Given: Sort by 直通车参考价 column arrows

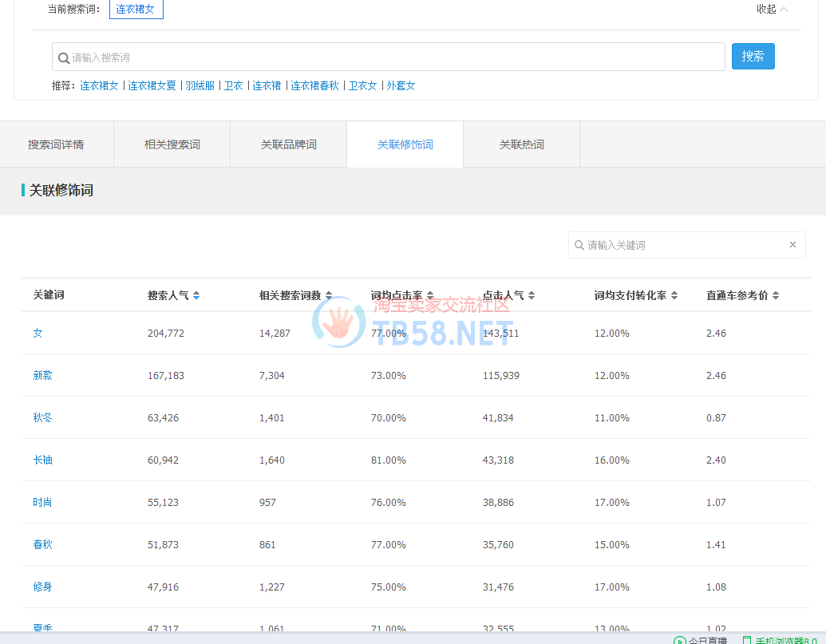Looking at the screenshot, I should pyautogui.click(x=776, y=295).
